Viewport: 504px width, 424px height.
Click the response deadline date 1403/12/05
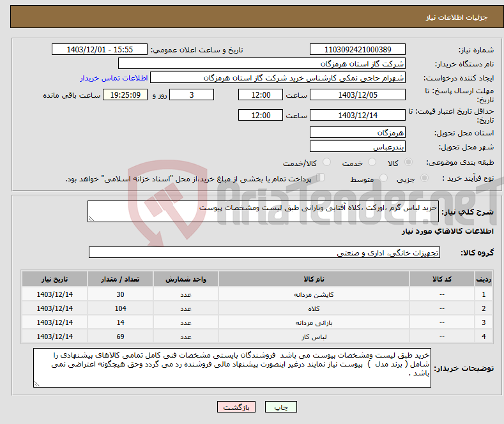(358, 95)
